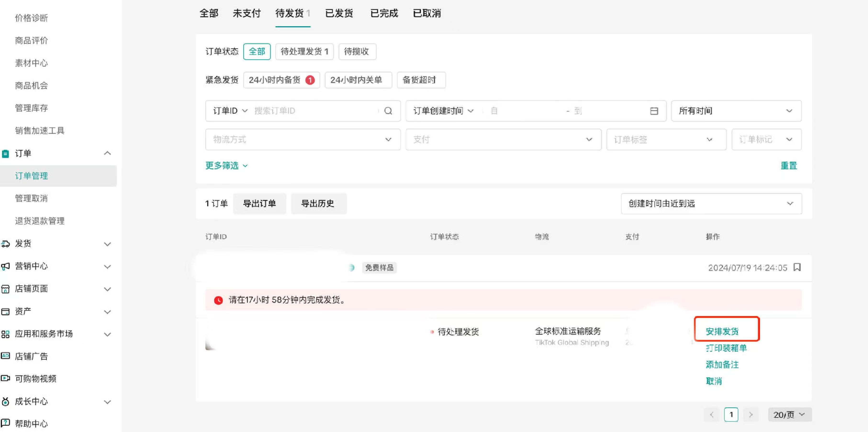
Task: Go to next page arrow
Action: [751, 415]
